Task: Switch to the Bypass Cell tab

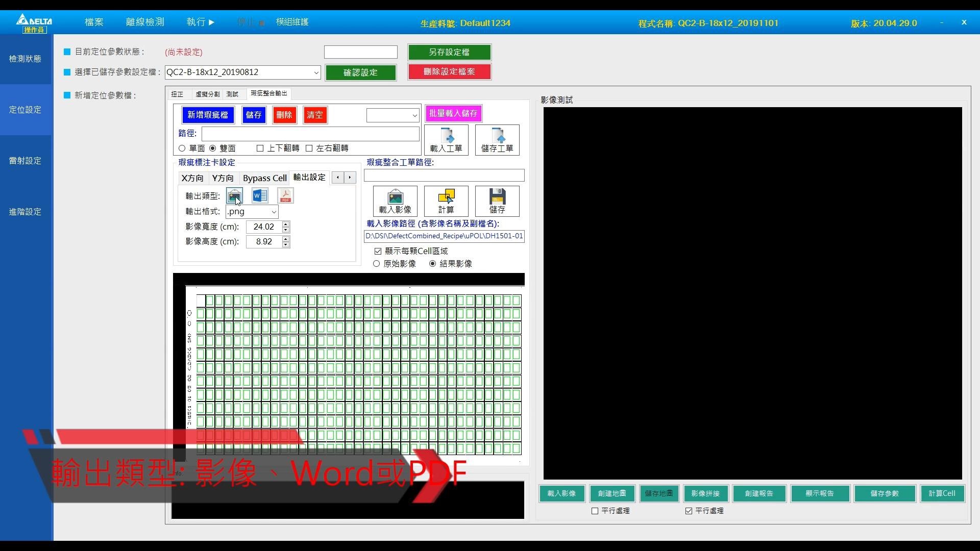Action: pyautogui.click(x=264, y=178)
